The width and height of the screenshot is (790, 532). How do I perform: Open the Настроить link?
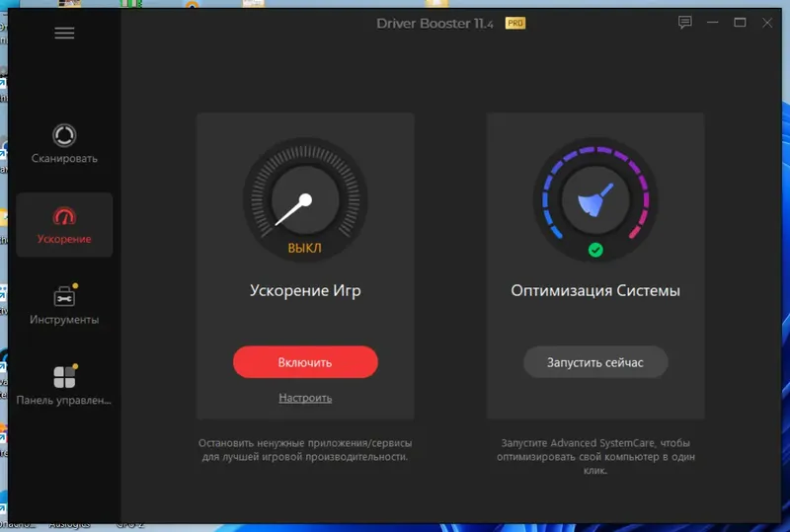305,398
